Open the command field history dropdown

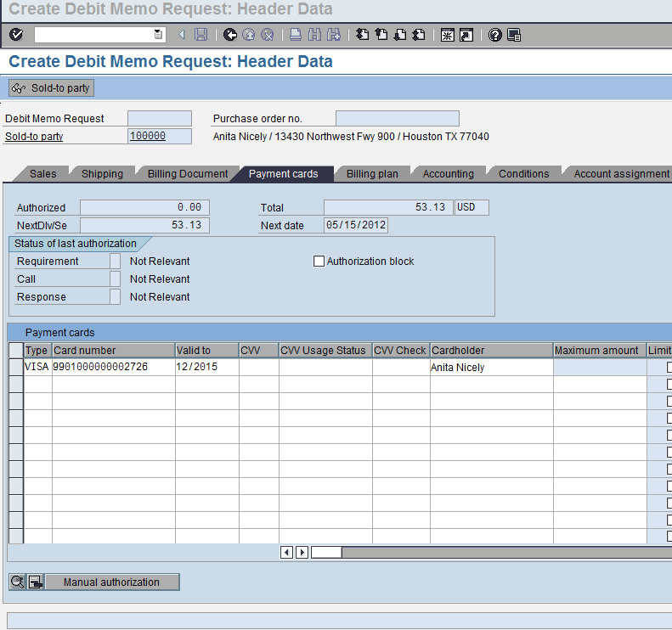[158, 35]
